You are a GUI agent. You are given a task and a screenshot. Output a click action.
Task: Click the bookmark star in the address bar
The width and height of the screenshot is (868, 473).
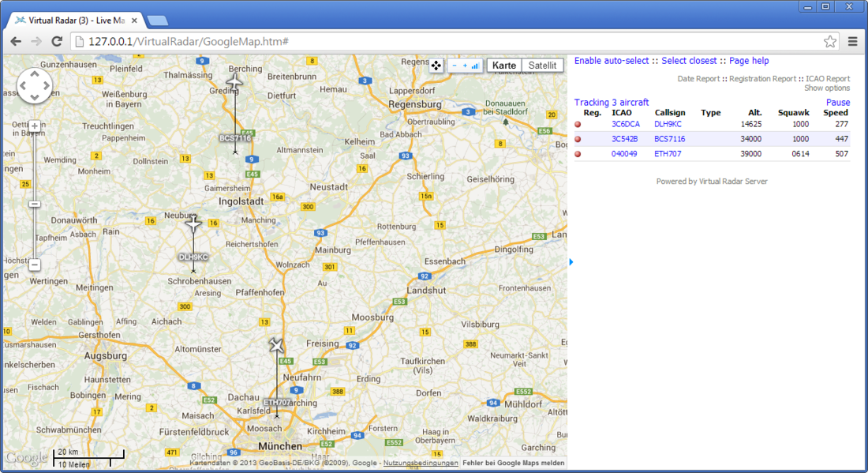(x=830, y=40)
